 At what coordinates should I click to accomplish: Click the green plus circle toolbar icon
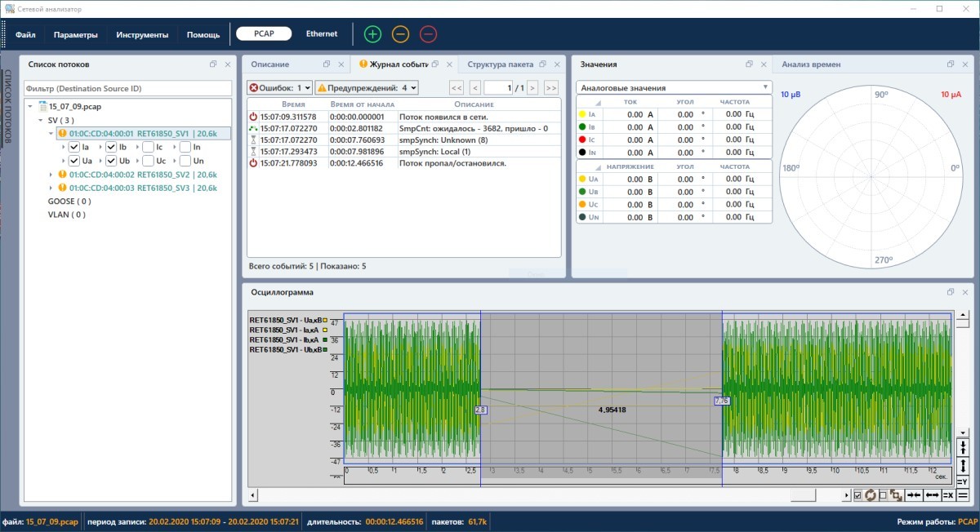pos(372,34)
